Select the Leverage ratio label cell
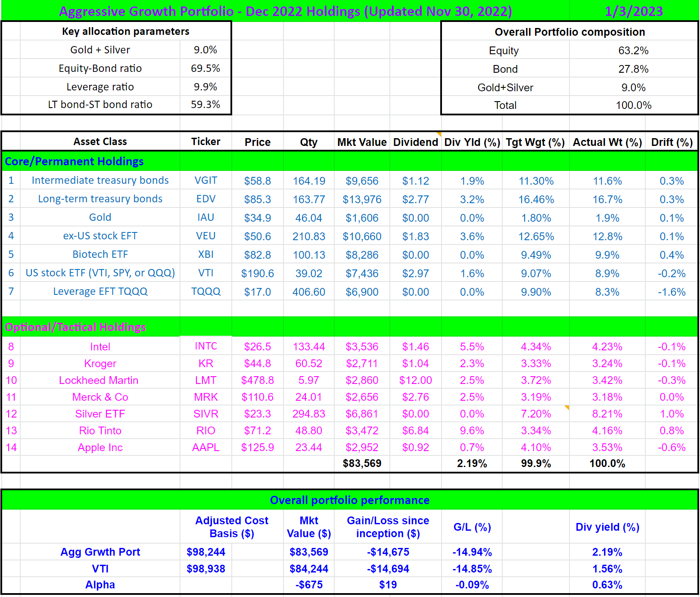Image resolution: width=700 pixels, height=597 pixels. tap(100, 87)
